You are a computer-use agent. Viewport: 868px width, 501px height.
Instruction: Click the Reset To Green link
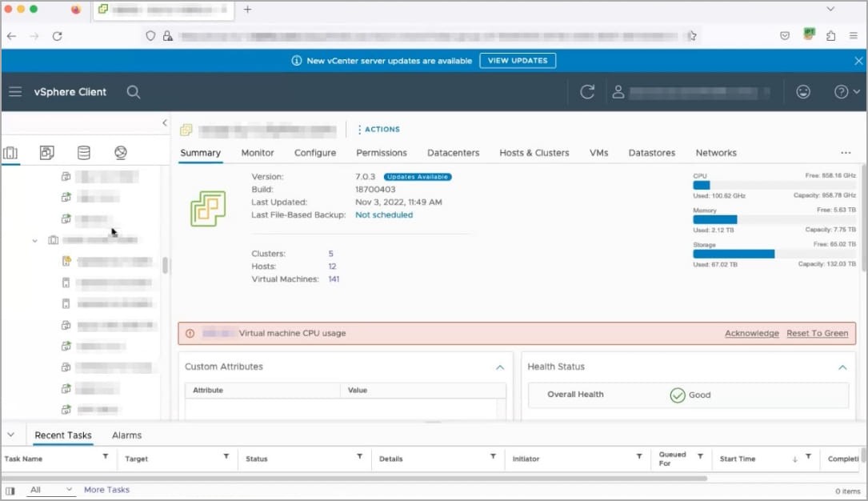pos(817,333)
